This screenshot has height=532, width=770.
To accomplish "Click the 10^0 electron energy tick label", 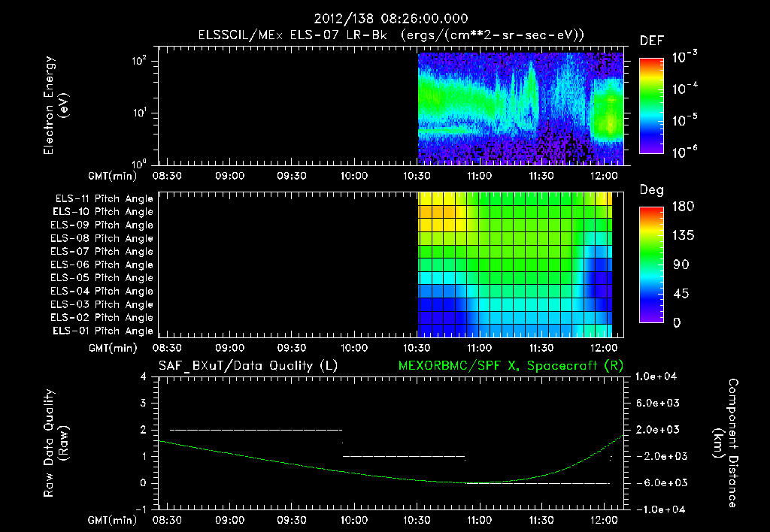I will (139, 163).
